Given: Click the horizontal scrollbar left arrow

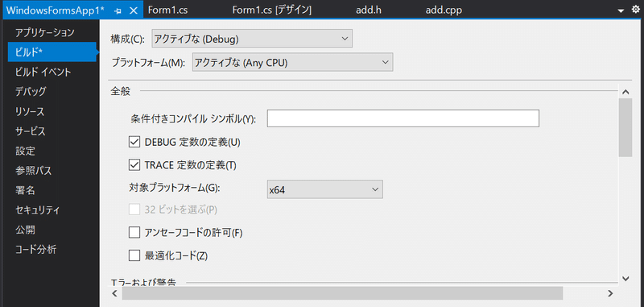Looking at the screenshot, I should pyautogui.click(x=114, y=293).
